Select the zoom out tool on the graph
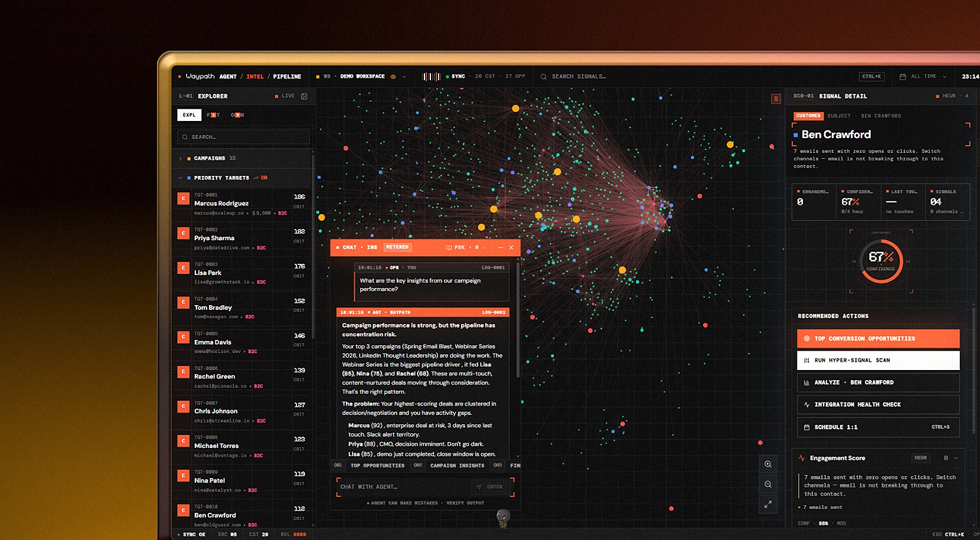 coord(768,485)
